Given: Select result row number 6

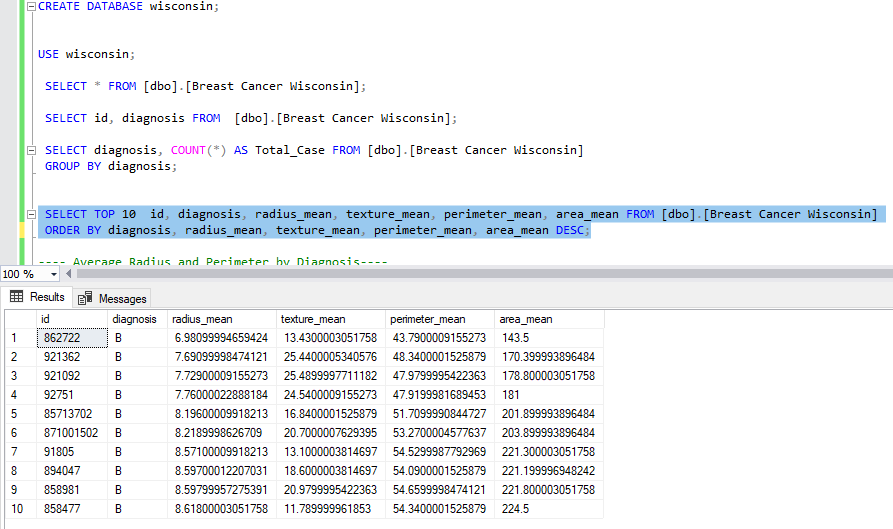Looking at the screenshot, I should click(x=21, y=433).
